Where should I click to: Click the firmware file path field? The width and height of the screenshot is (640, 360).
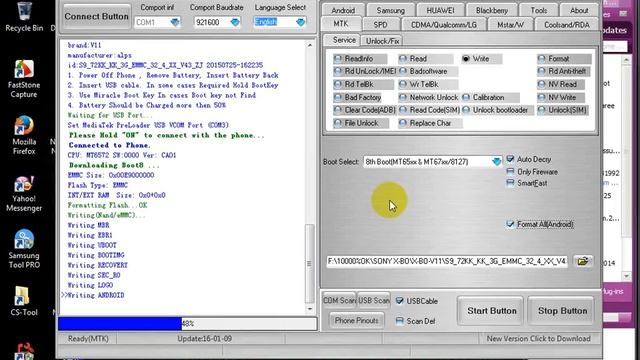click(x=447, y=261)
